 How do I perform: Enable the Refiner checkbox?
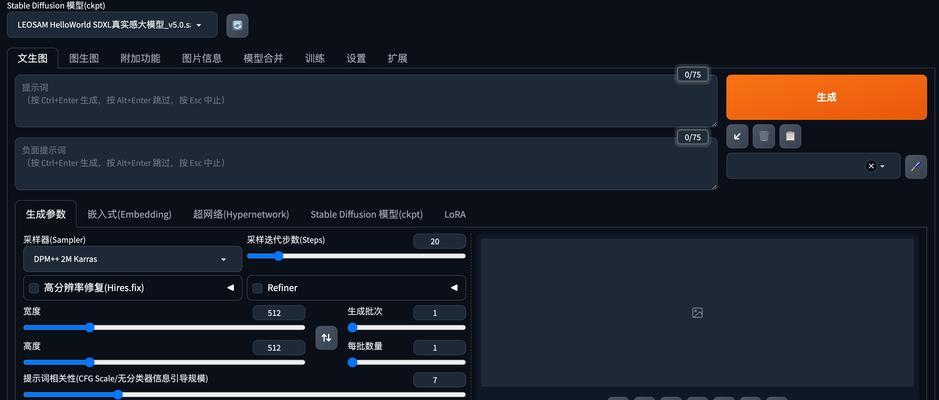258,288
